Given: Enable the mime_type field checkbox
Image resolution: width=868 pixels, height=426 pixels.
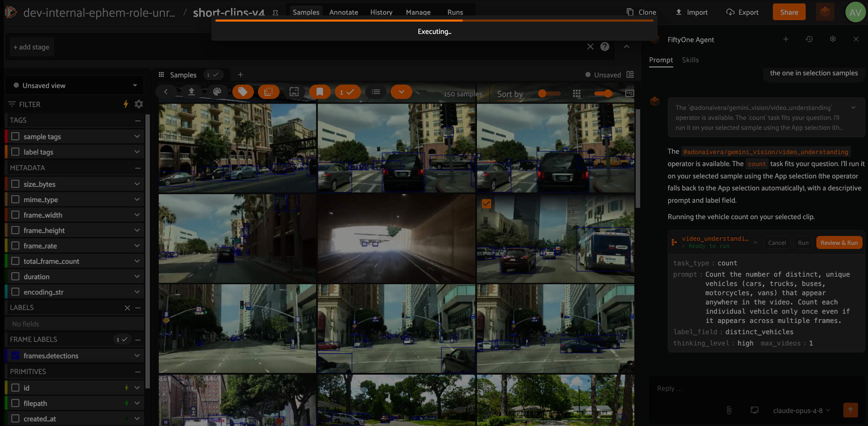Looking at the screenshot, I should pyautogui.click(x=15, y=199).
